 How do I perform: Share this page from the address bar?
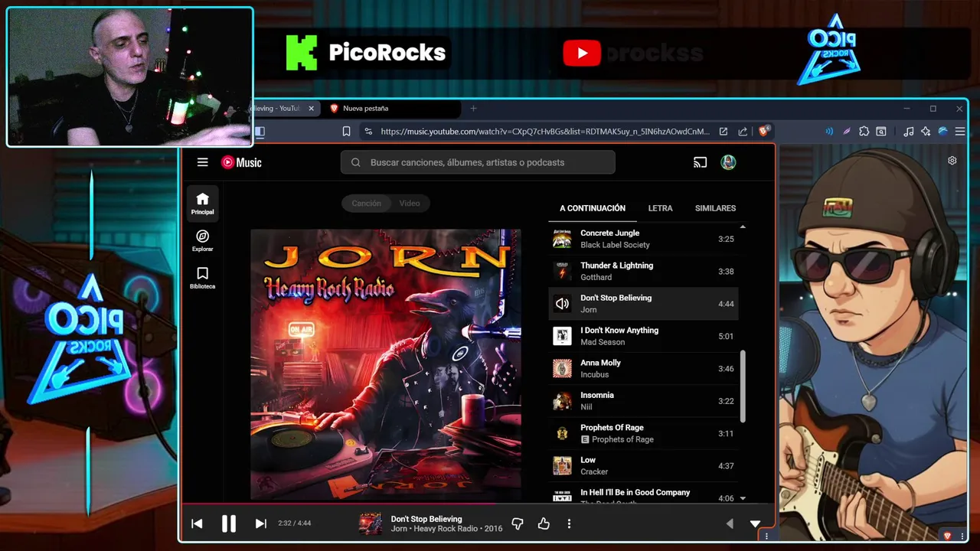[x=743, y=132]
